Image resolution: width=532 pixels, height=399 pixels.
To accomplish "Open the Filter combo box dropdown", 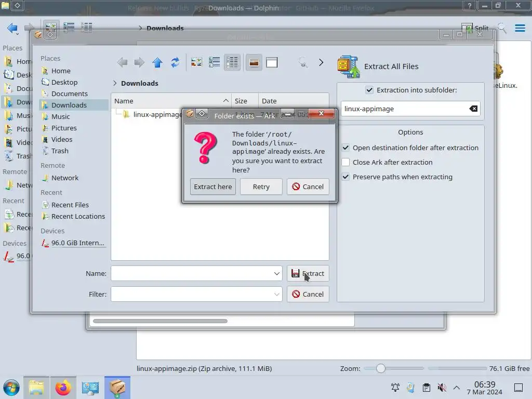I will (277, 294).
